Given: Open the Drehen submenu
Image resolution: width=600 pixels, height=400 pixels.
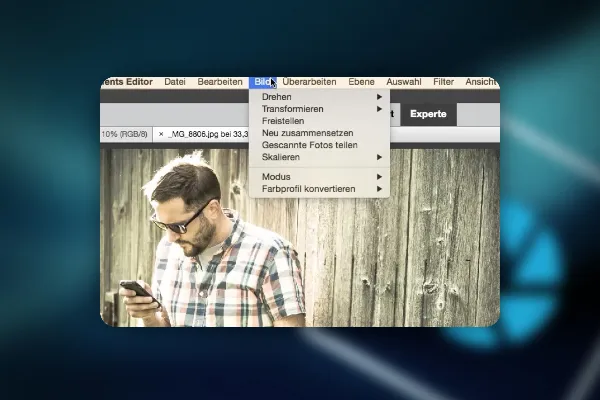Looking at the screenshot, I should [x=320, y=97].
